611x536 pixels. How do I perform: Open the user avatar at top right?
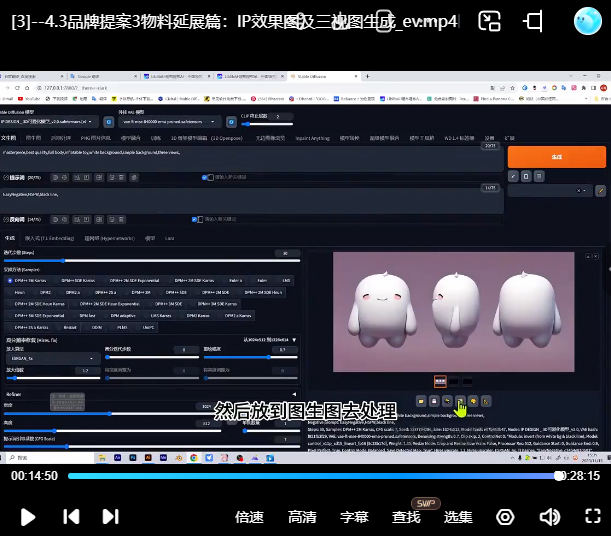(588, 21)
